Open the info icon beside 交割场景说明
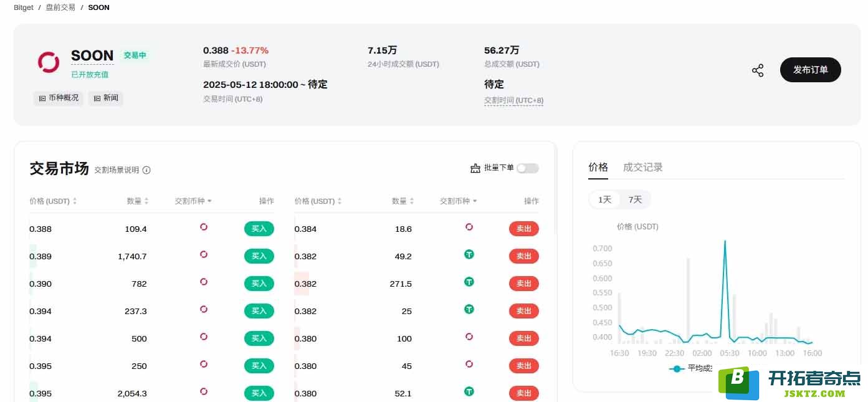This screenshot has width=868, height=402. pyautogui.click(x=146, y=170)
